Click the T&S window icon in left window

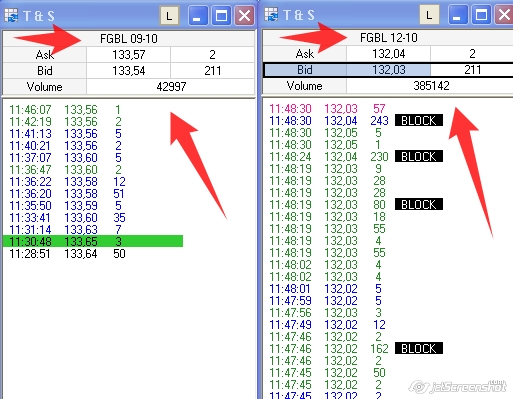[12, 16]
